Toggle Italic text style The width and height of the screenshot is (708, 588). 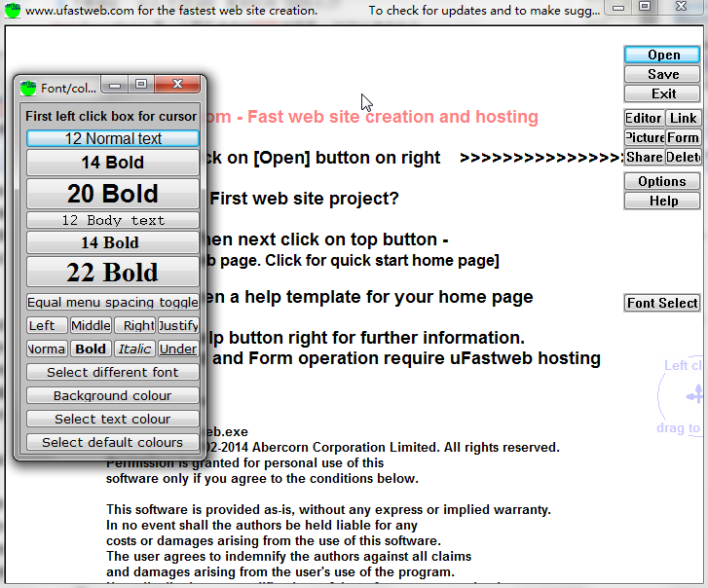pyautogui.click(x=134, y=349)
